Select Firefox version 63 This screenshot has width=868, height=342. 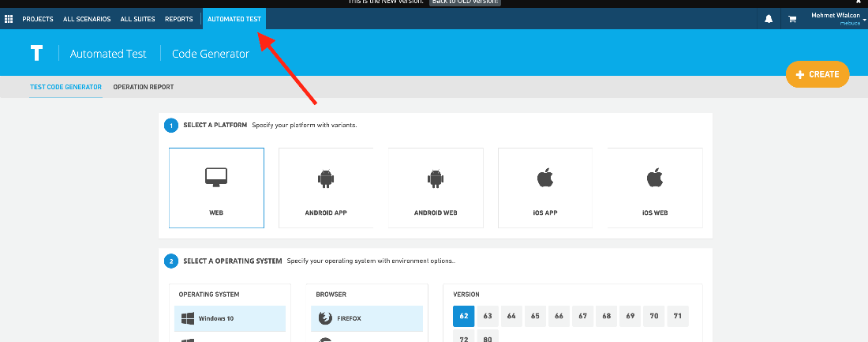click(488, 316)
